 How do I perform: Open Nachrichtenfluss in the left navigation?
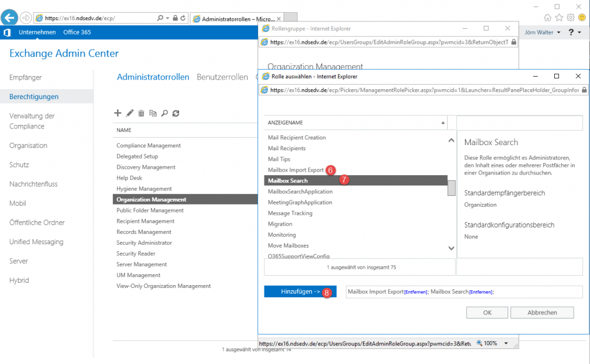[x=33, y=184]
